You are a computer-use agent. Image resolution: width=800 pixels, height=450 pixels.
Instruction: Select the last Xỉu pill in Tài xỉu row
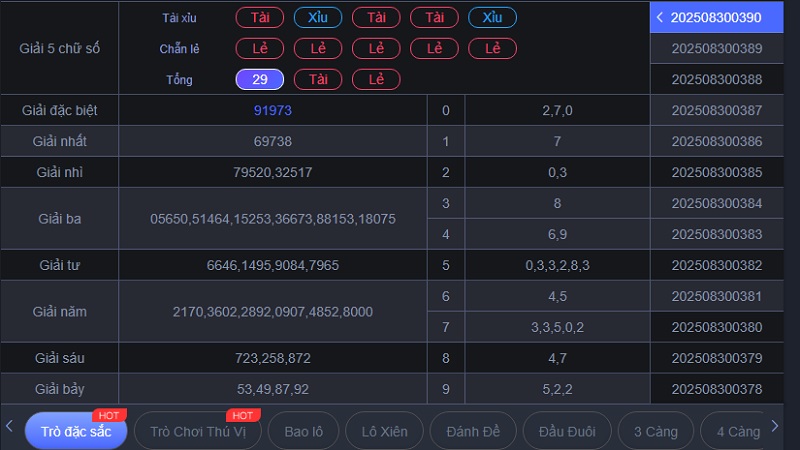(492, 17)
